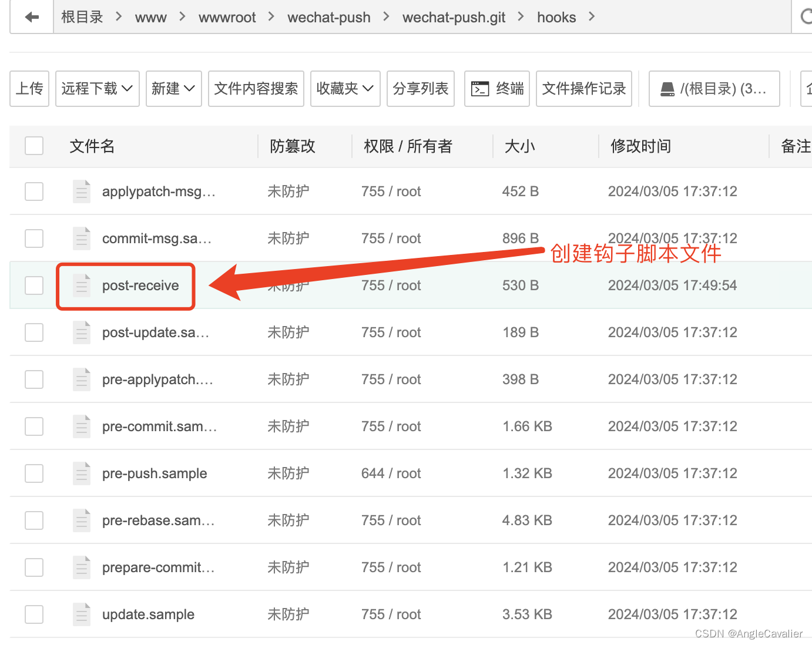Toggle the select-all checkbox in header
Image resolution: width=812 pixels, height=645 pixels.
(x=34, y=146)
